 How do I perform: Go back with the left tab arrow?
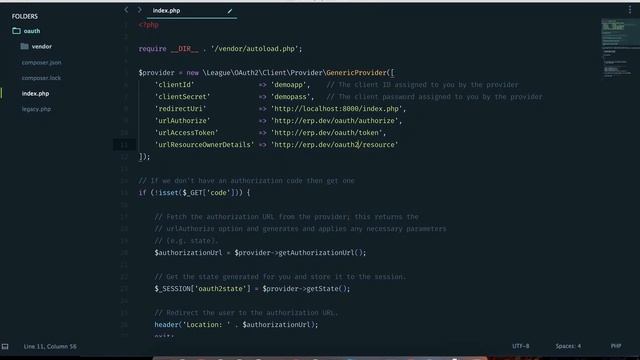click(x=126, y=10)
